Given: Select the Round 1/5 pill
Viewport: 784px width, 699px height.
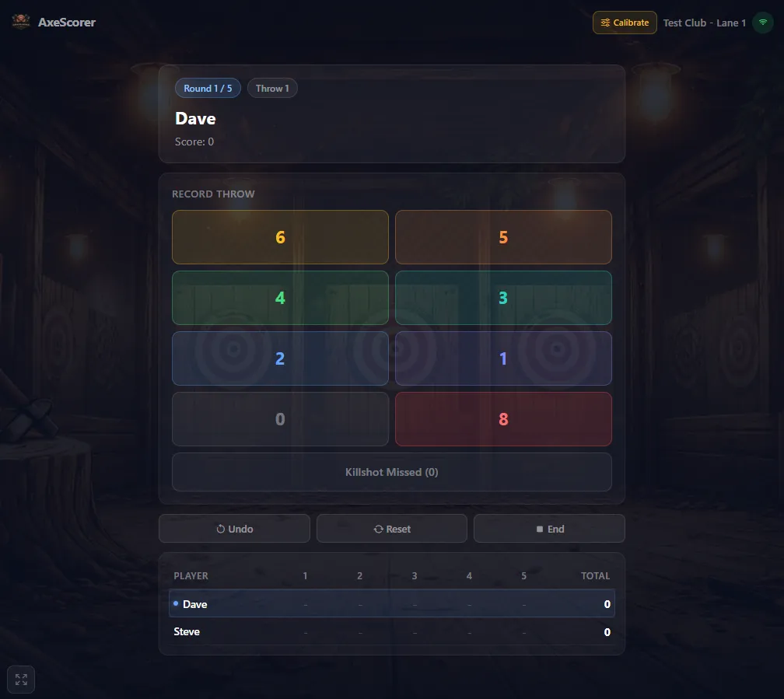Looking at the screenshot, I should (x=208, y=88).
